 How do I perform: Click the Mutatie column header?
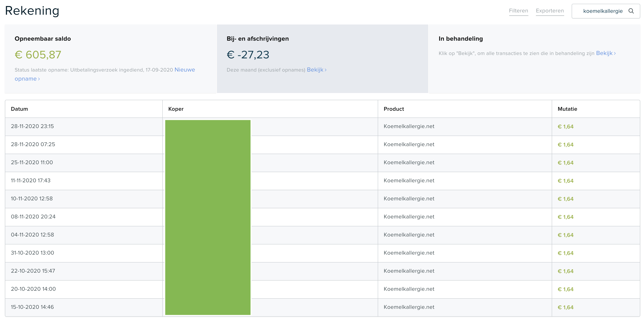click(567, 109)
